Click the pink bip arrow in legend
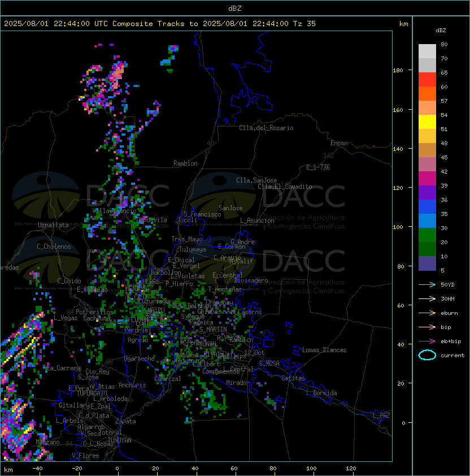This screenshot has height=476, width=470. 427,327
